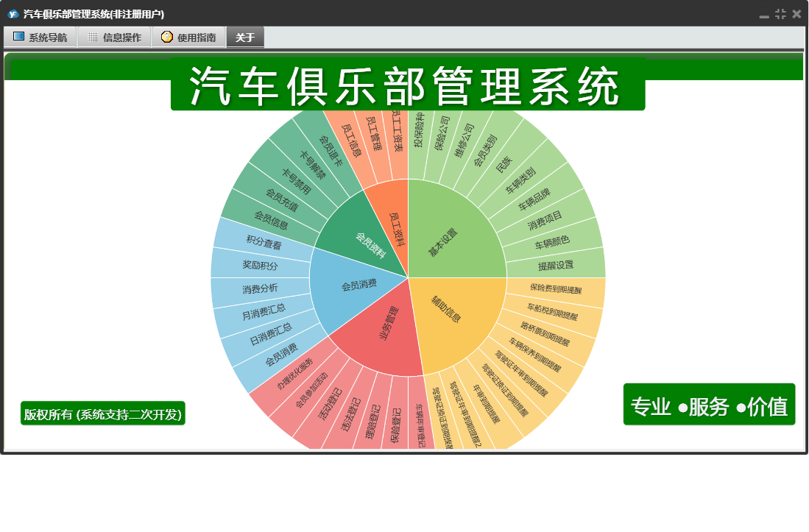The image size is (809, 532).
Task: Select the 提醒设置 segment
Action: click(x=555, y=266)
